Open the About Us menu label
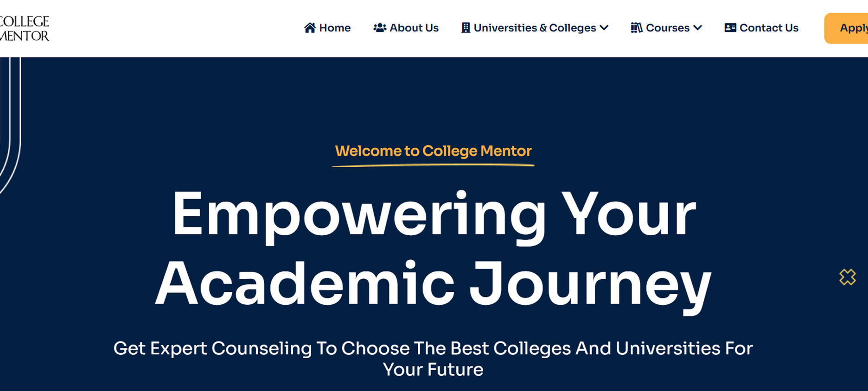The width and height of the screenshot is (868, 391). (414, 28)
